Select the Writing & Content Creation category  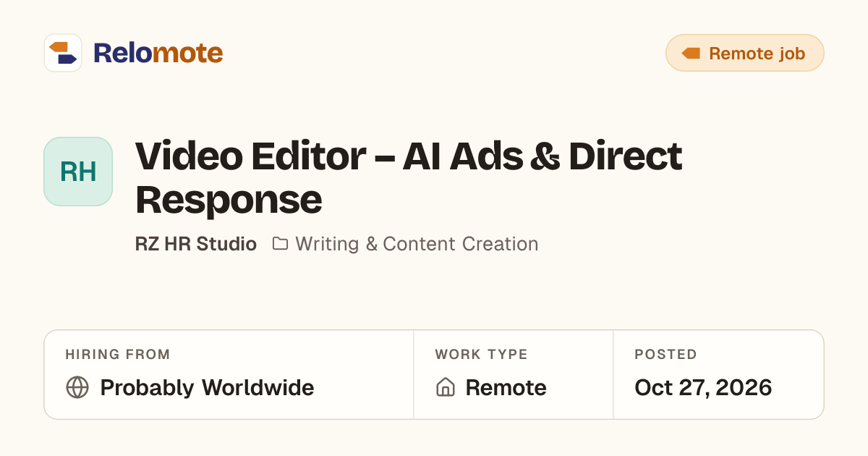pos(417,244)
